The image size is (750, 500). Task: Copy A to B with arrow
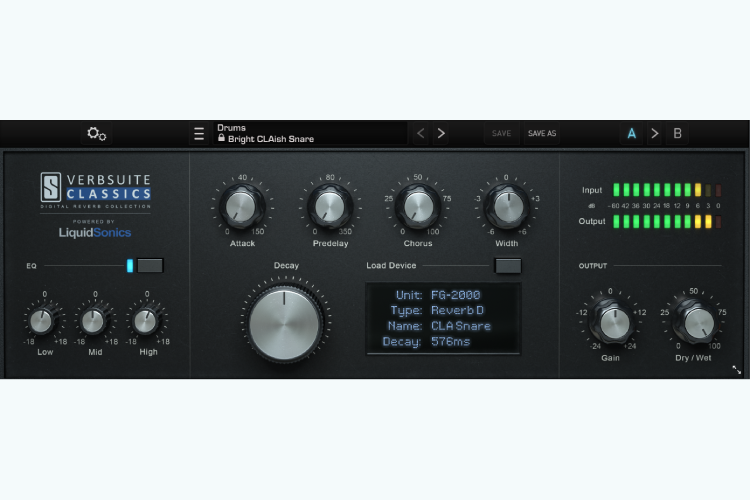pos(654,133)
